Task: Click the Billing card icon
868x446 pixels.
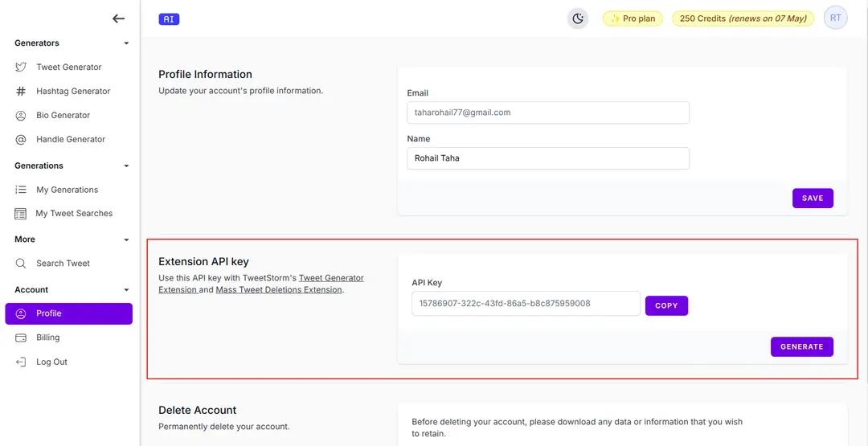Action: pyautogui.click(x=20, y=338)
